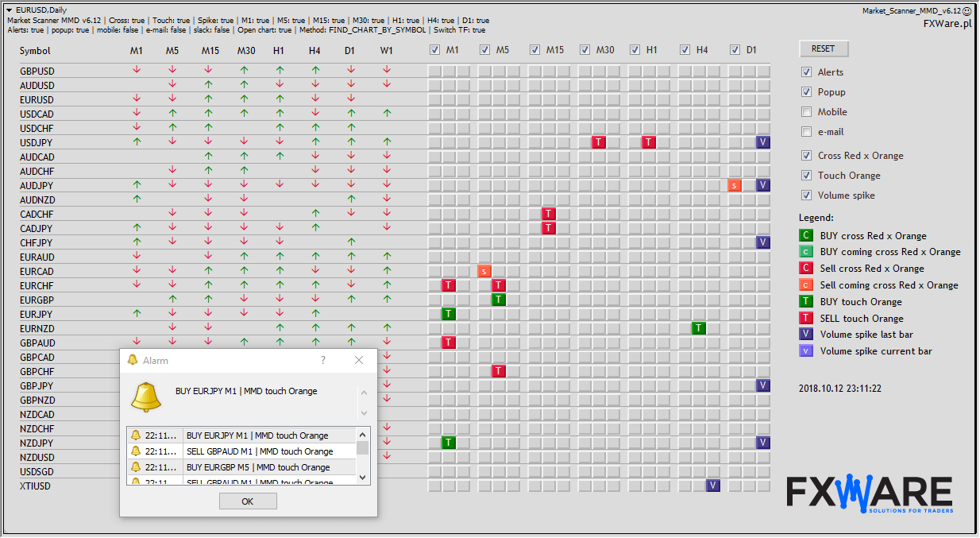Click the down arrow beside alarm message text
Screen dimensions: 980x538
point(364,413)
